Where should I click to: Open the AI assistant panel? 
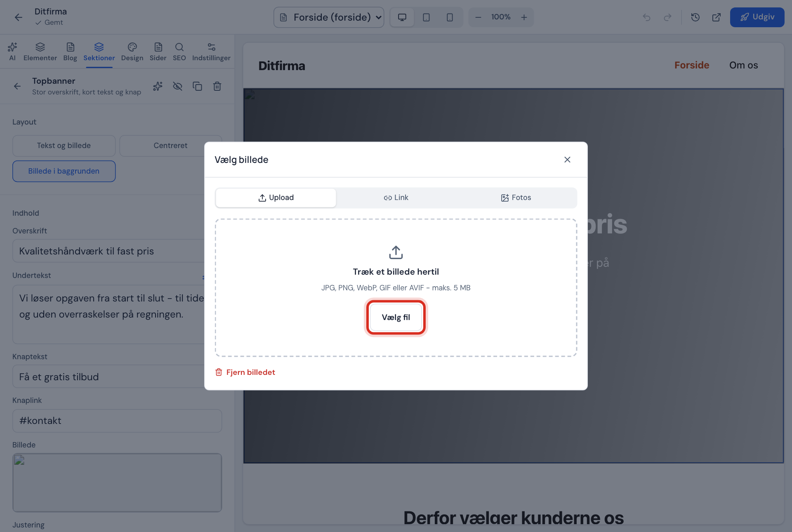pyautogui.click(x=12, y=52)
